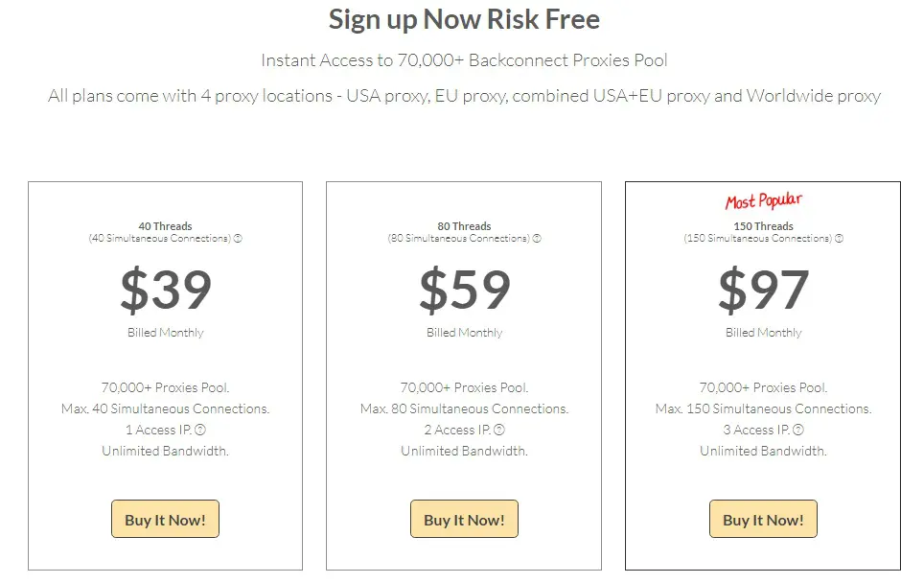Click help icon beside 80 Simultaneous Connections
The width and height of the screenshot is (924, 583).
coord(538,239)
